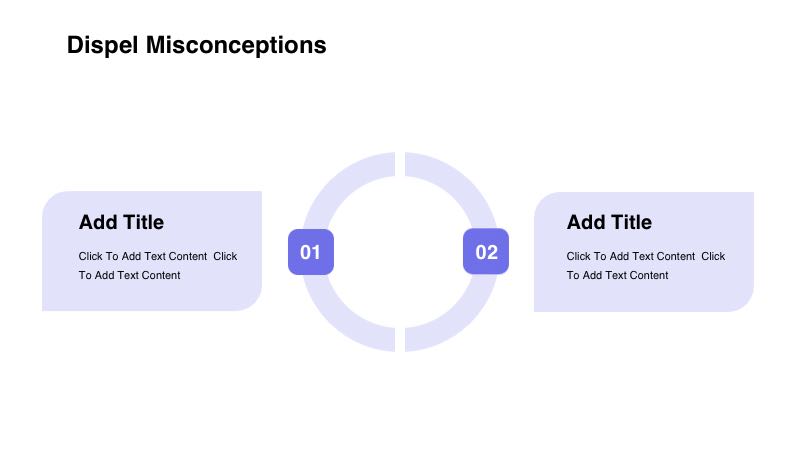Select first line of left card body text
Image resolution: width=799 pixels, height=450 pixels.
[x=158, y=256]
